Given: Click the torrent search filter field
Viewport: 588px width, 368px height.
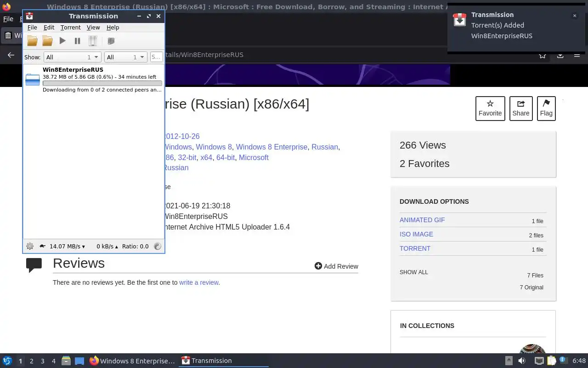Looking at the screenshot, I should 156,57.
